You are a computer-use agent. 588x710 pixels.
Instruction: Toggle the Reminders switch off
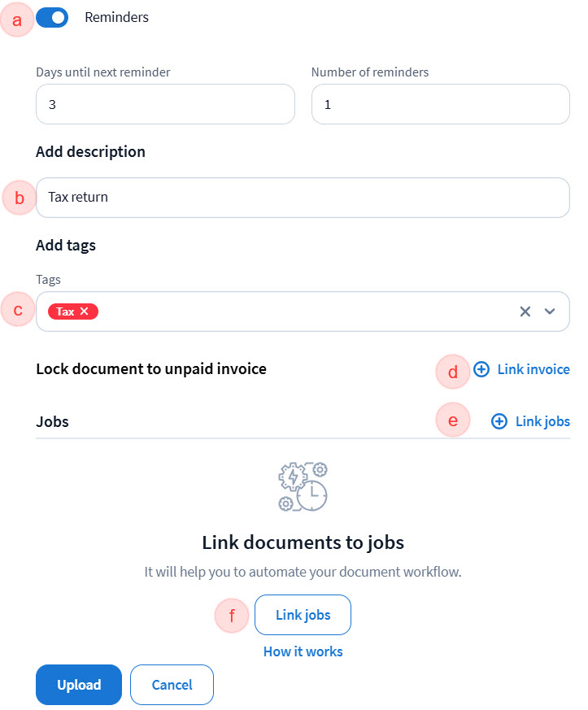tap(52, 17)
